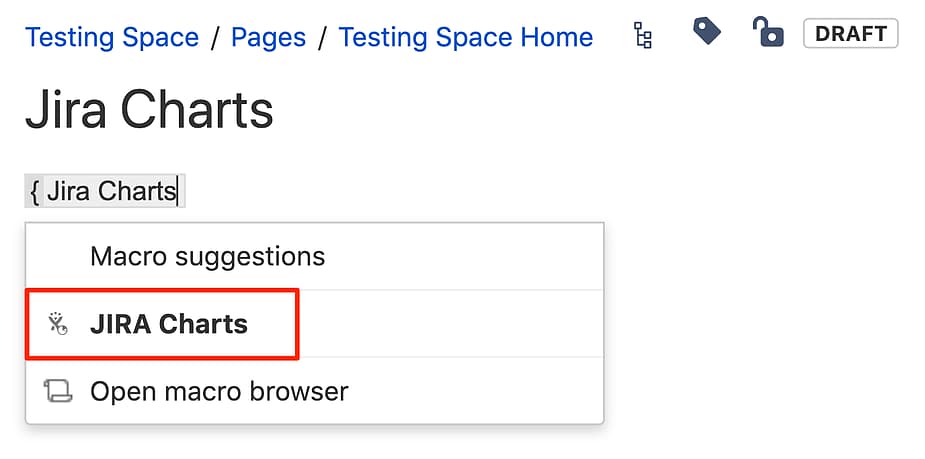Click the DRAFT status badge
Image resolution: width=925 pixels, height=459 pixels.
click(x=851, y=33)
